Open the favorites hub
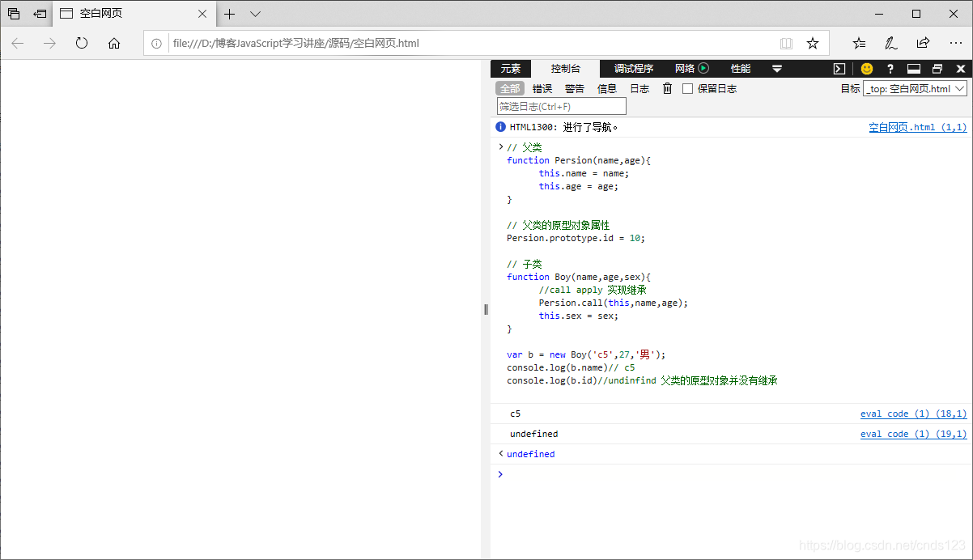The width and height of the screenshot is (973, 560). [x=859, y=43]
